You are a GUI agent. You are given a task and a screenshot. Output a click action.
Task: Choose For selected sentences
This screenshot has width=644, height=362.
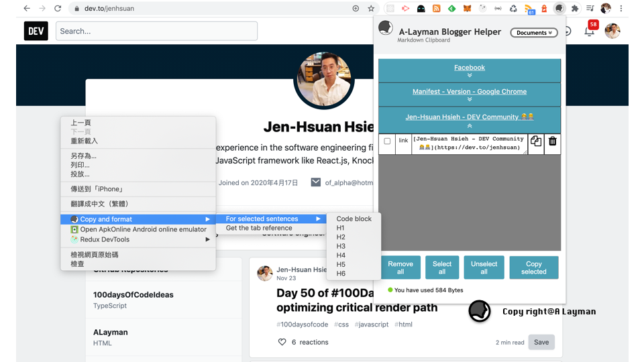(271, 219)
